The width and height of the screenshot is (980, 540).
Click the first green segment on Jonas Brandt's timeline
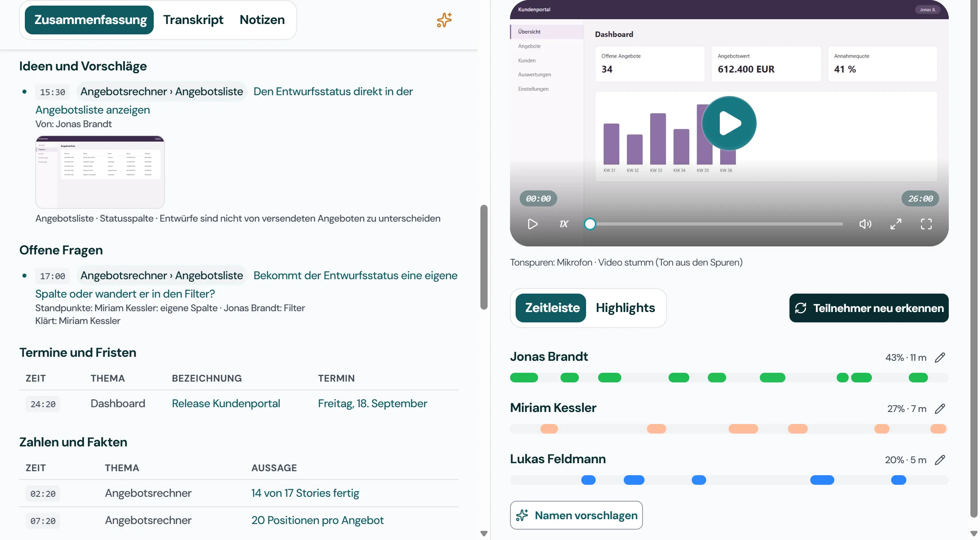[x=524, y=378]
